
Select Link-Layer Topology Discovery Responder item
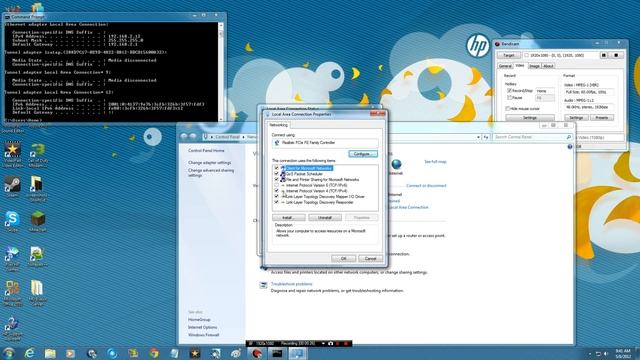click(x=320, y=202)
